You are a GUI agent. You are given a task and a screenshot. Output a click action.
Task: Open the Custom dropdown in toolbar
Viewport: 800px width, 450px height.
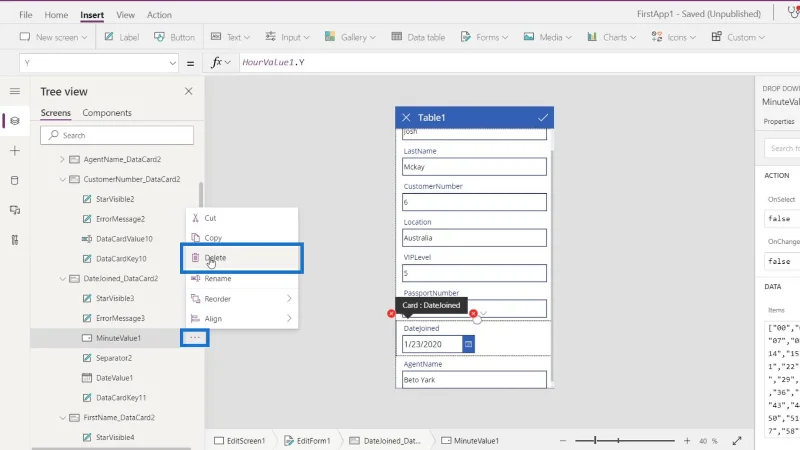[x=738, y=37]
